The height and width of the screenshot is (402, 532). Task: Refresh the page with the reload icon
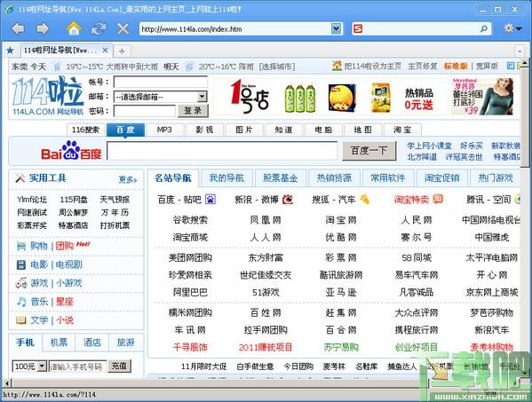coord(99,28)
